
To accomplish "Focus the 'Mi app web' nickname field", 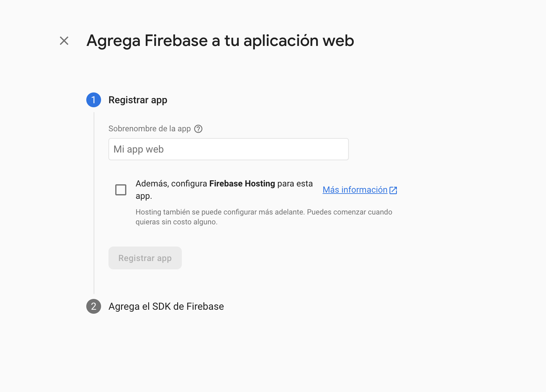I will coord(228,149).
